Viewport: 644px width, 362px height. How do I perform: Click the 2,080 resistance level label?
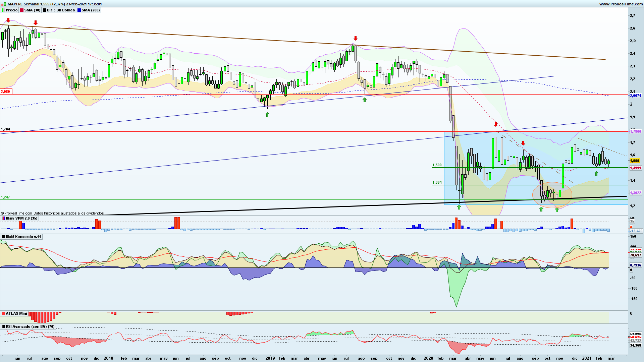6,92
